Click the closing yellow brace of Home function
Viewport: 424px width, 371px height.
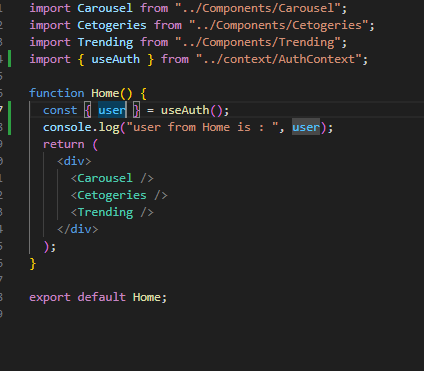32,263
